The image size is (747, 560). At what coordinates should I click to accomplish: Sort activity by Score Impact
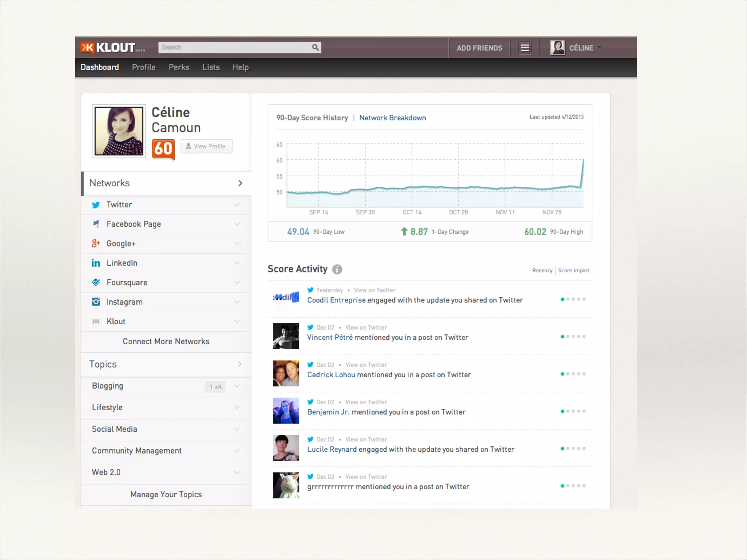[x=574, y=271]
